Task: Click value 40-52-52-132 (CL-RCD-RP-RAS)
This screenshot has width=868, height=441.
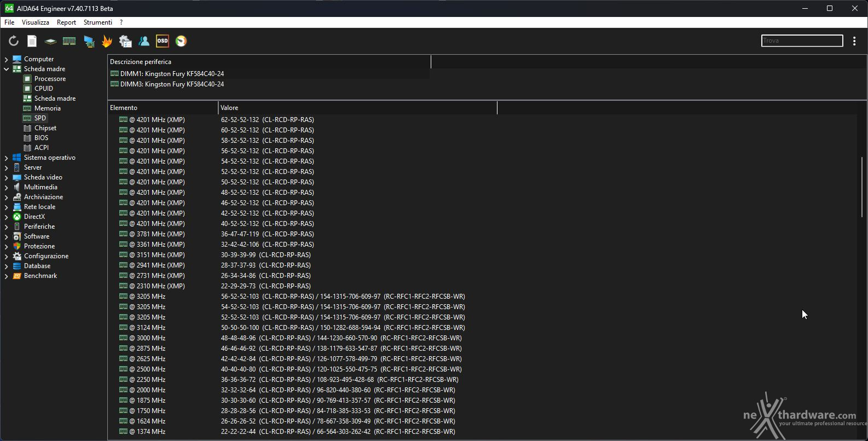Action: click(267, 224)
